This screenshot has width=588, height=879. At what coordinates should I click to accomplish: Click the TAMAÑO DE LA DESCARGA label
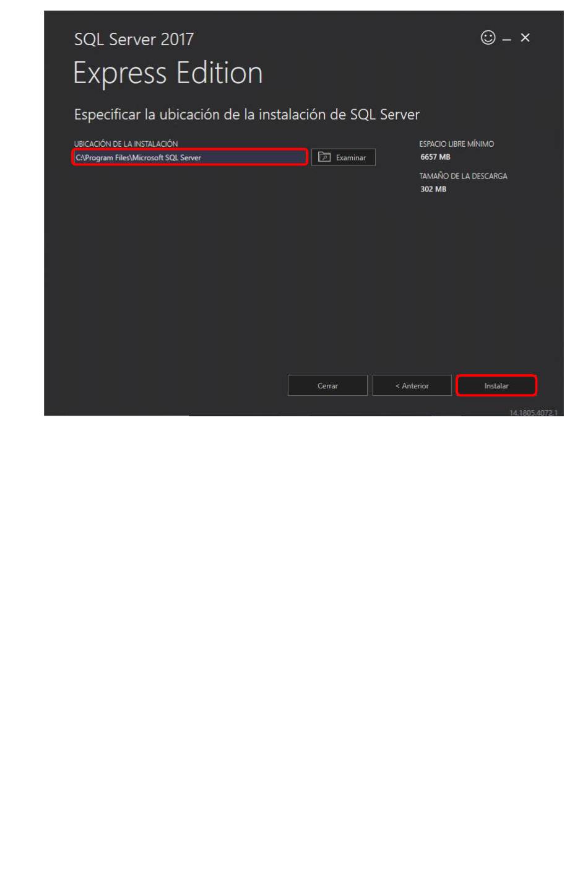463,176
